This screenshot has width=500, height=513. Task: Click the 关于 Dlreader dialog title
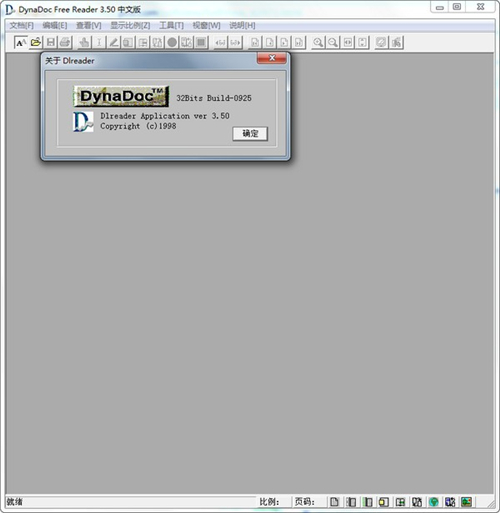(70, 61)
